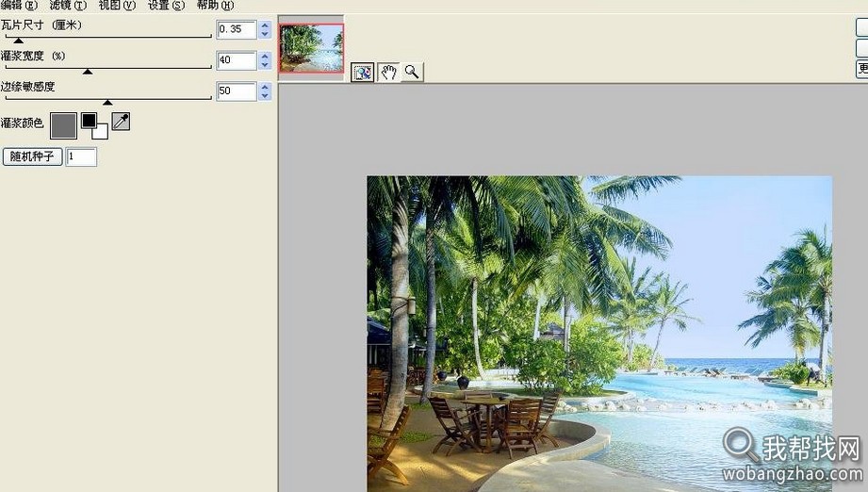Increase 灌浆宽度 with the up arrow
The height and width of the screenshot is (492, 868).
click(x=265, y=57)
